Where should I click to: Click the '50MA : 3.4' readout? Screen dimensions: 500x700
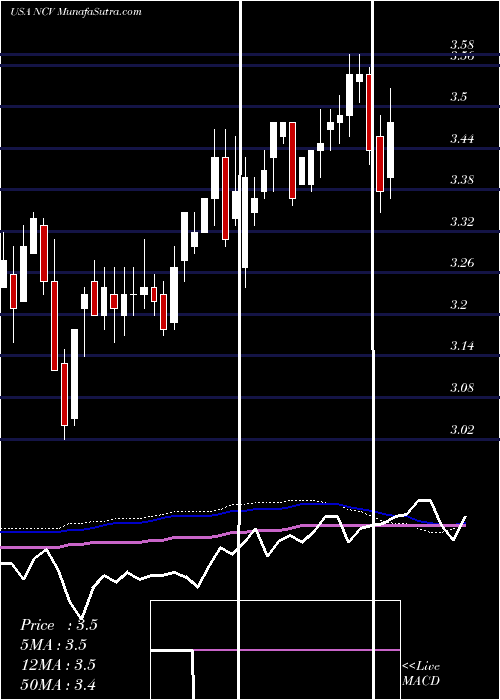[x=58, y=684]
